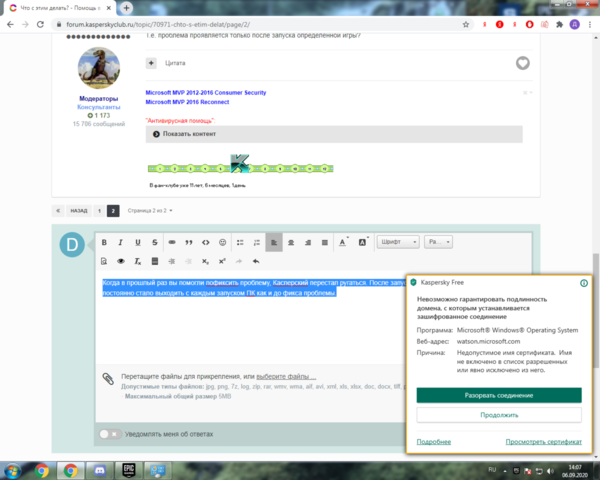Toggle underline formatting in the editor

click(x=138, y=242)
